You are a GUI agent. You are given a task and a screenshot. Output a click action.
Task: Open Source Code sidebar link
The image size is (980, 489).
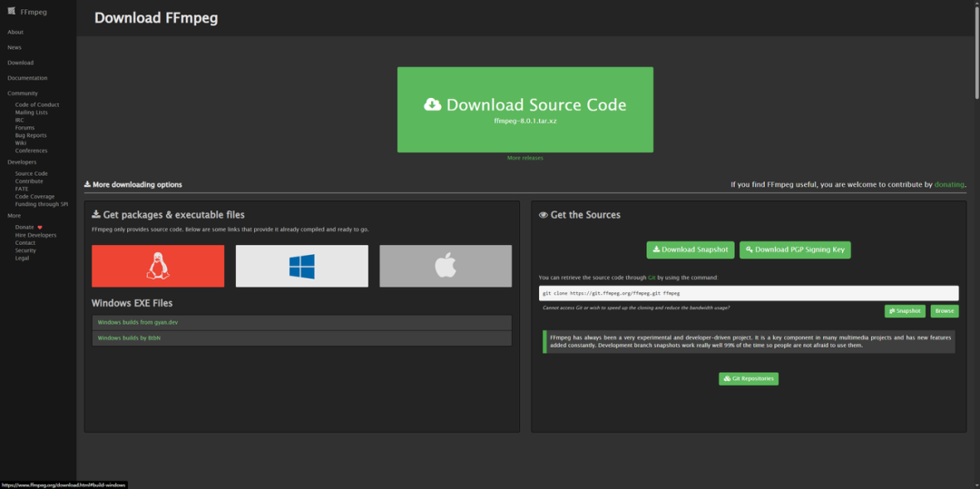coord(31,173)
